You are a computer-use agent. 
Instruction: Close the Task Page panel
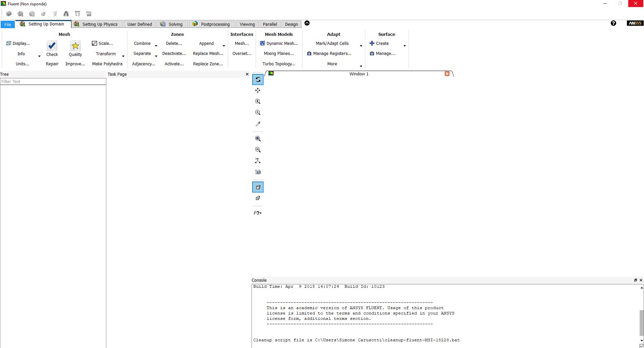click(247, 74)
